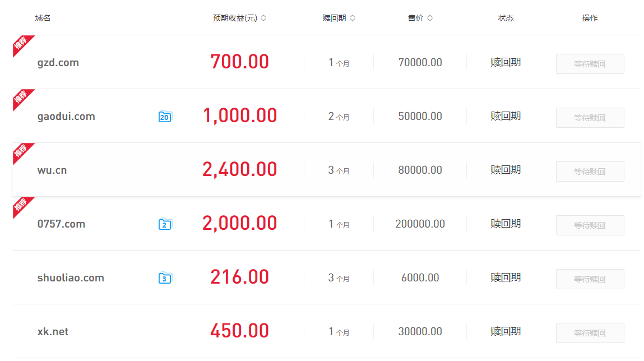Open the folder icon labeled 3 beside shuoliao.com
Image resolution: width=644 pixels, height=361 pixels.
(x=165, y=278)
